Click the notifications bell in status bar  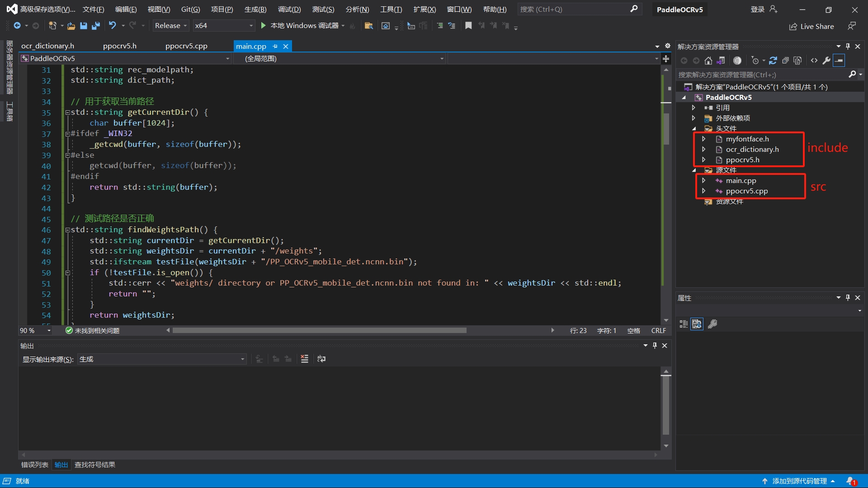[851, 481]
